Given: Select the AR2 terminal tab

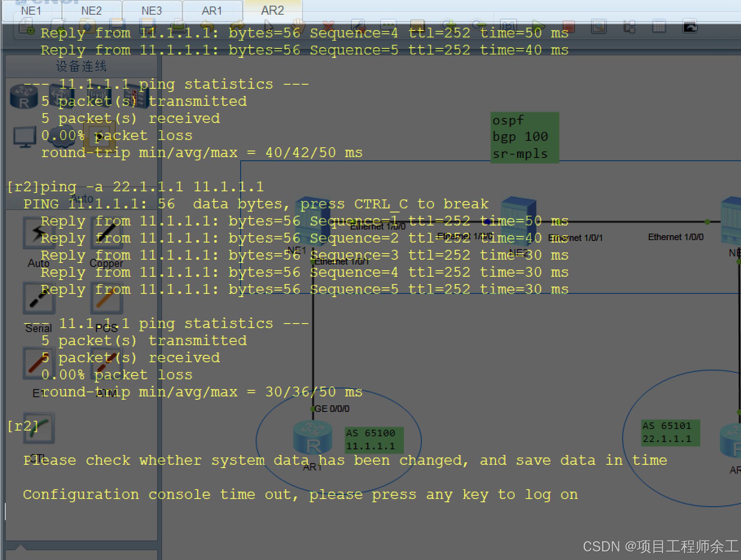Looking at the screenshot, I should [273, 11].
